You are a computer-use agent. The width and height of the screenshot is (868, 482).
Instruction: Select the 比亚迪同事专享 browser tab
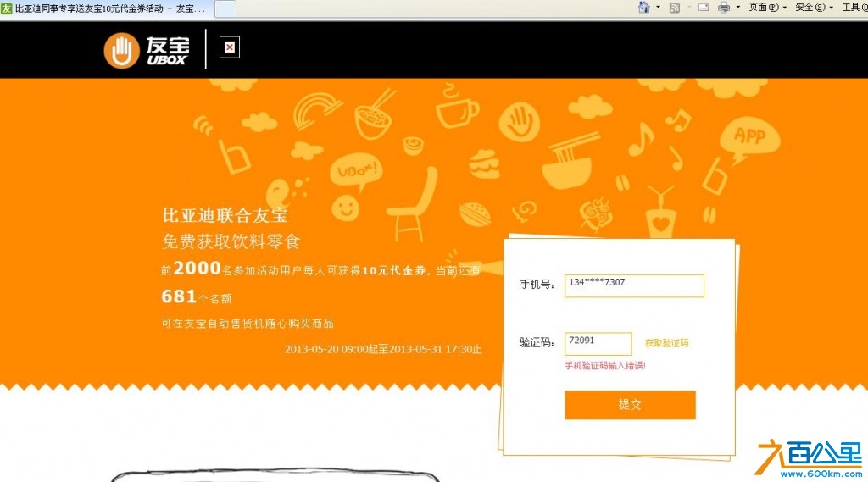click(x=106, y=8)
